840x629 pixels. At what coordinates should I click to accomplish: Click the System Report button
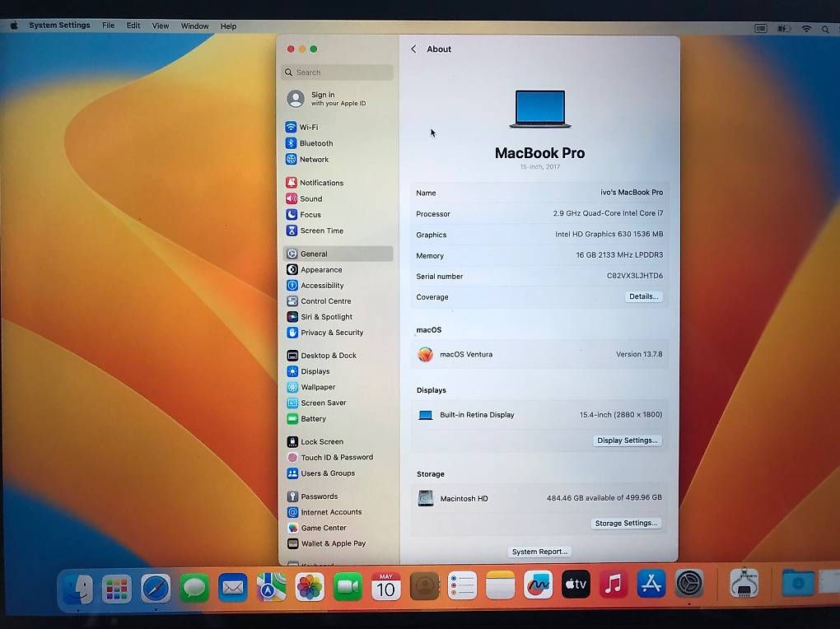coord(539,552)
